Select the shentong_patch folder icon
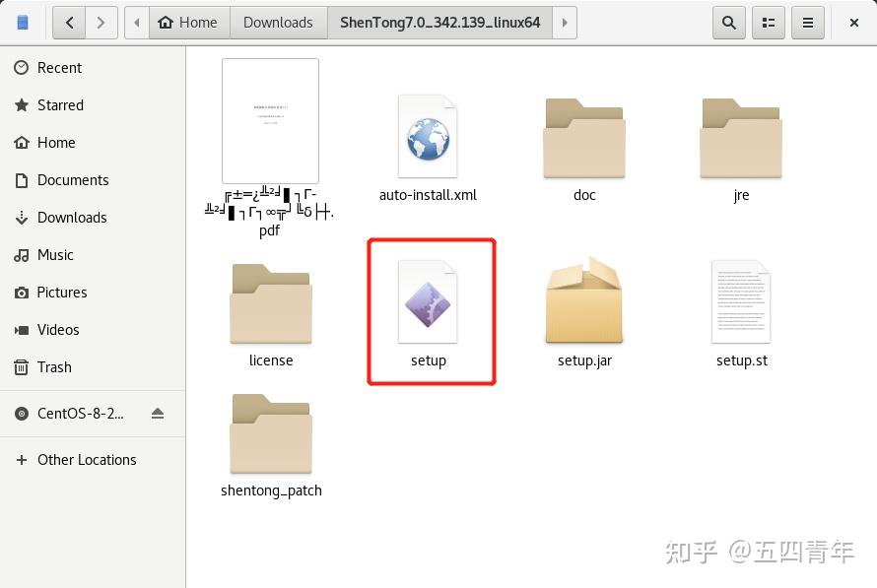The height and width of the screenshot is (588, 877). 271,433
